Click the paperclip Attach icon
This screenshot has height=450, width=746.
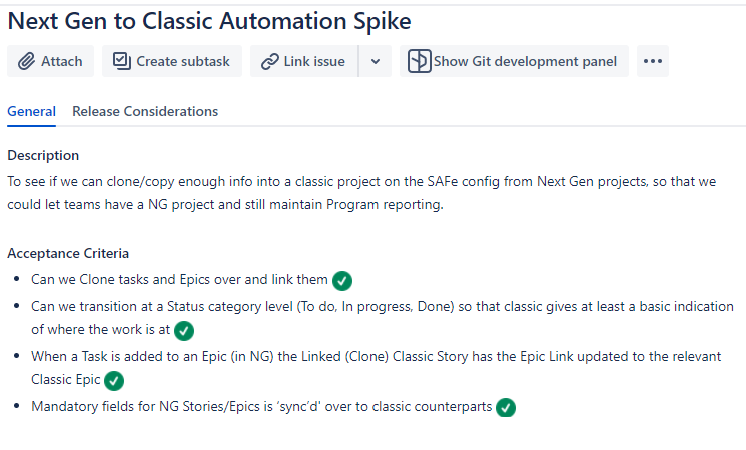pos(26,61)
